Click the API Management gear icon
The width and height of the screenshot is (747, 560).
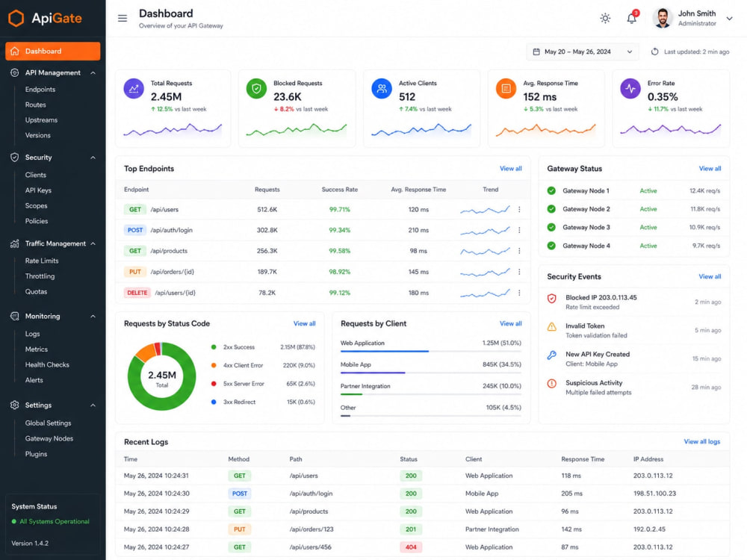coord(15,73)
